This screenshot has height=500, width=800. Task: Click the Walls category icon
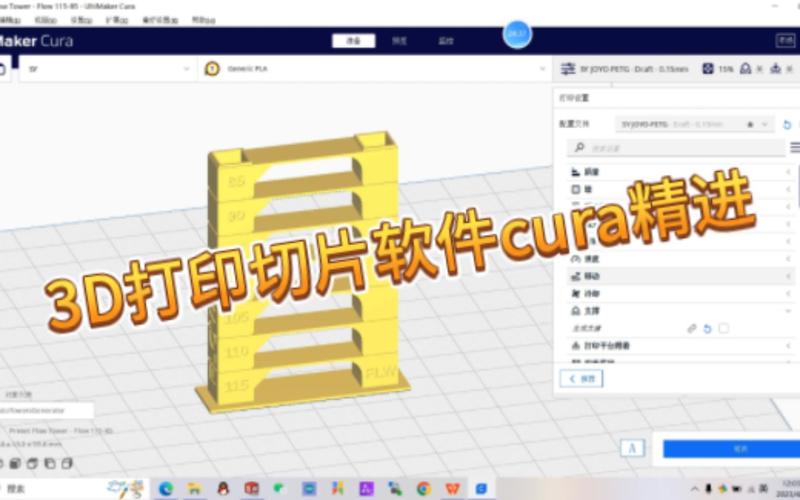576,189
